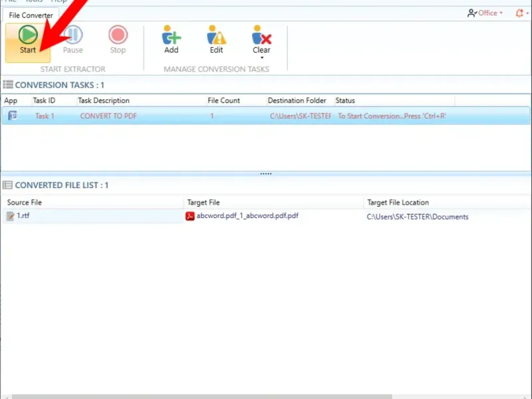The image size is (532, 399).
Task: Select the Task 1 row ID
Action: point(45,116)
